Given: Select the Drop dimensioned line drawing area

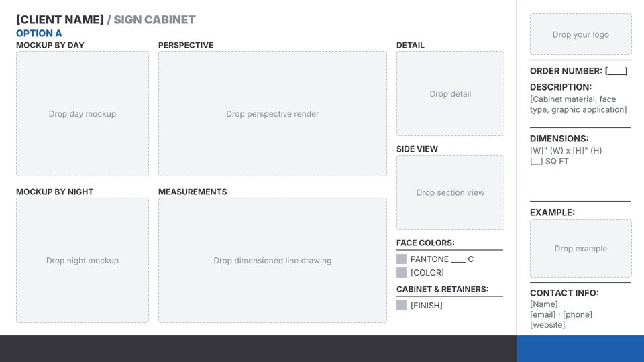Looking at the screenshot, I should pyautogui.click(x=272, y=261).
